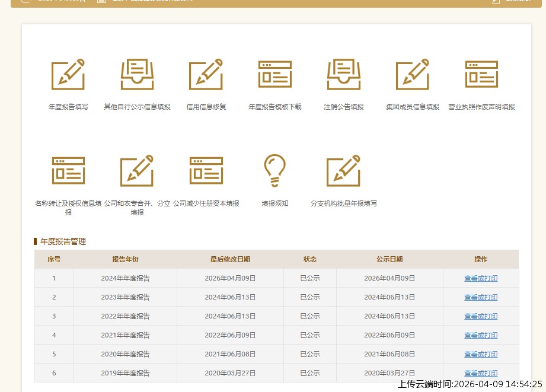The height and width of the screenshot is (392, 546).
Task: Open the 分支机构批量年报填写 icon
Action: pos(344,171)
